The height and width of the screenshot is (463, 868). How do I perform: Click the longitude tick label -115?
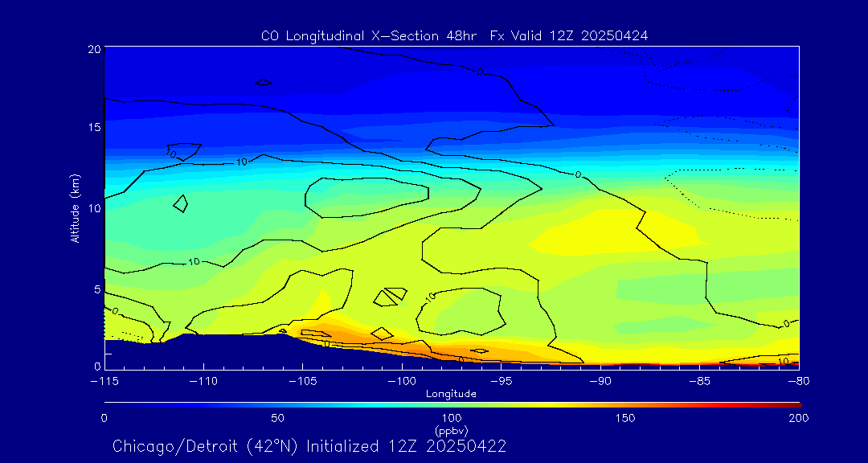104,382
